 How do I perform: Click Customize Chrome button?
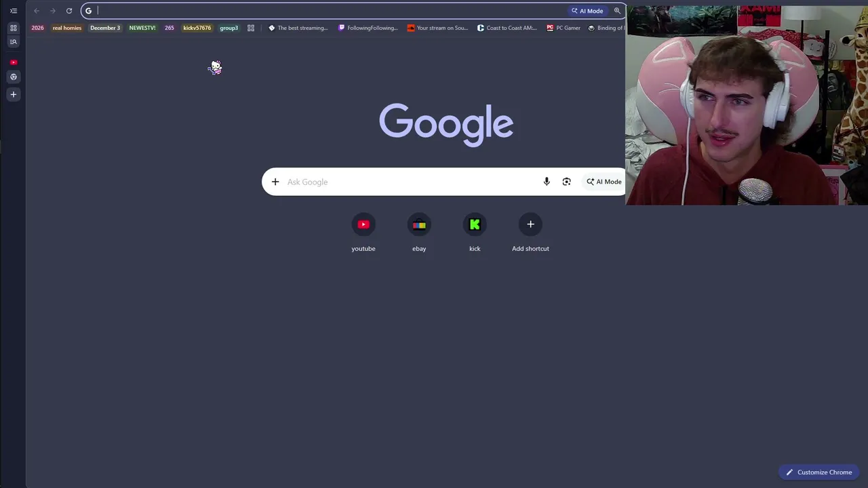point(818,472)
